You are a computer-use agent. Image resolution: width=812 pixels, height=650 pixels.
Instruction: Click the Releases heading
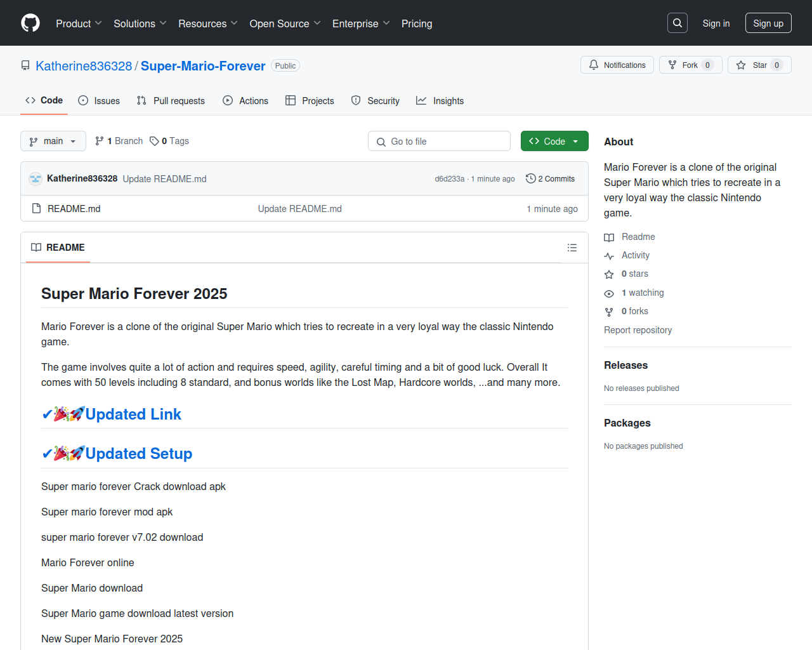[x=625, y=366]
